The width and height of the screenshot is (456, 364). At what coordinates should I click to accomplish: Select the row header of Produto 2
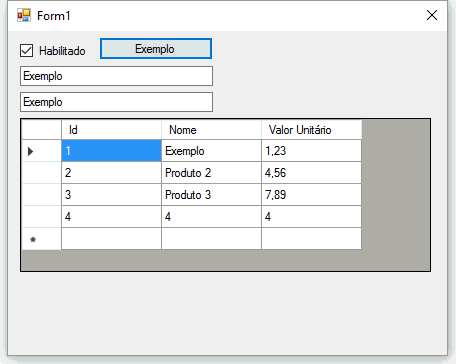[x=42, y=173]
